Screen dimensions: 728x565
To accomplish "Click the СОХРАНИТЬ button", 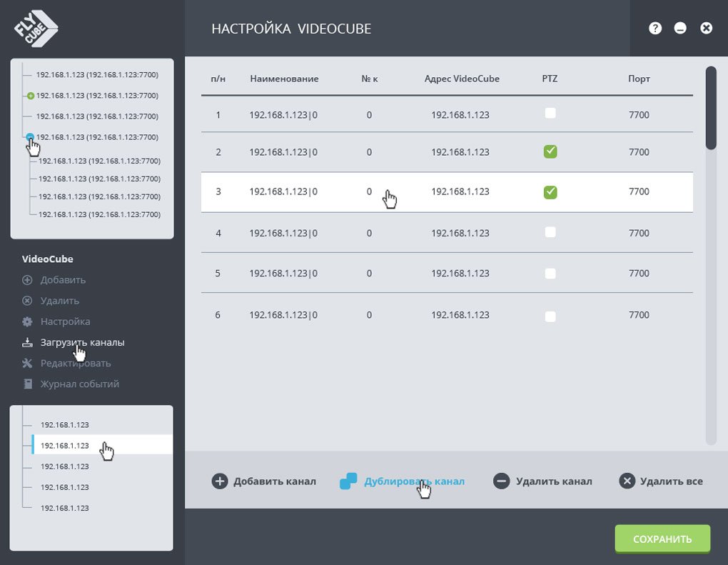I will pos(662,539).
